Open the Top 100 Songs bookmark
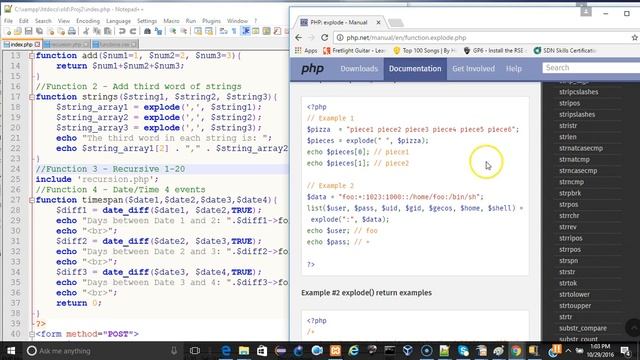 (x=424, y=51)
